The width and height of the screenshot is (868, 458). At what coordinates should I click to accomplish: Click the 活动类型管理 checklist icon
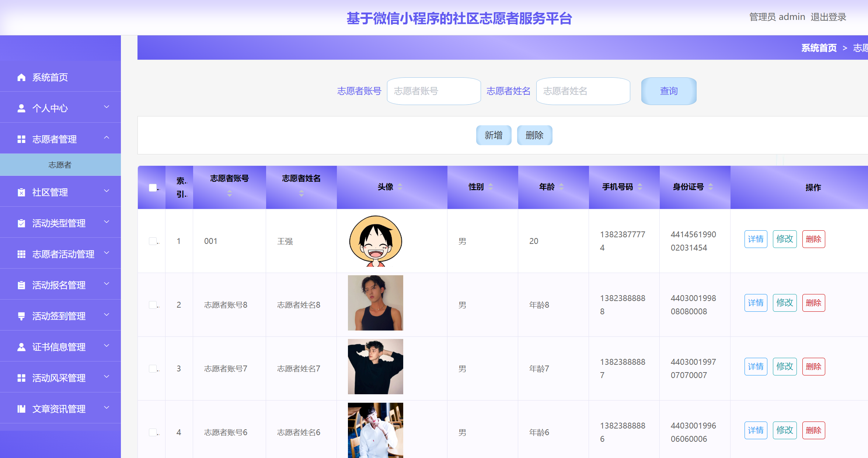(x=21, y=223)
